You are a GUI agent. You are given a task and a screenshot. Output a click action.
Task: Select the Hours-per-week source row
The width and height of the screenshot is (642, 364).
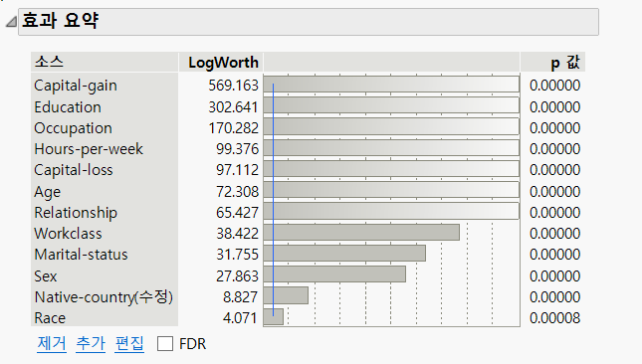tap(105, 149)
